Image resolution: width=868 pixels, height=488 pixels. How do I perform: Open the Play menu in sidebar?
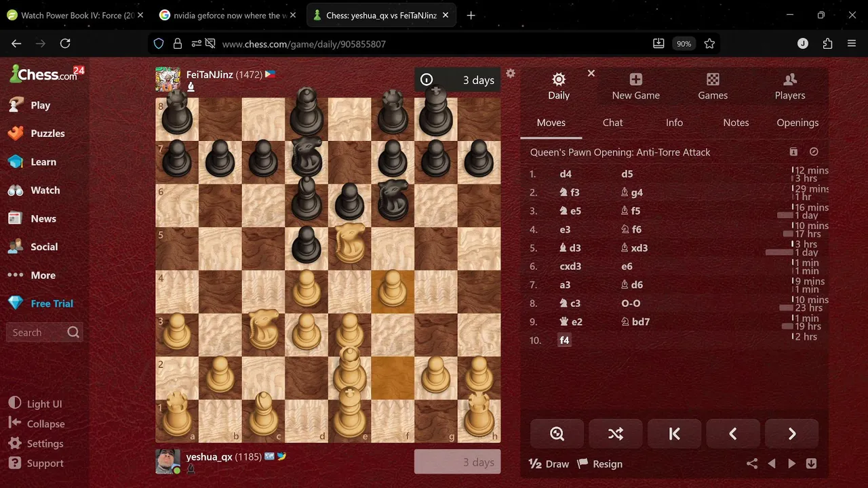29,105
